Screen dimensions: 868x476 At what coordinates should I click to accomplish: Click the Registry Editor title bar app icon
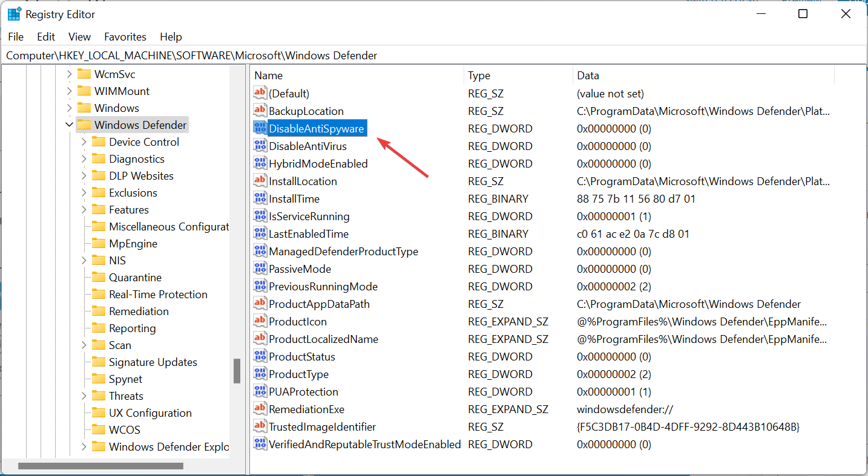(15, 14)
